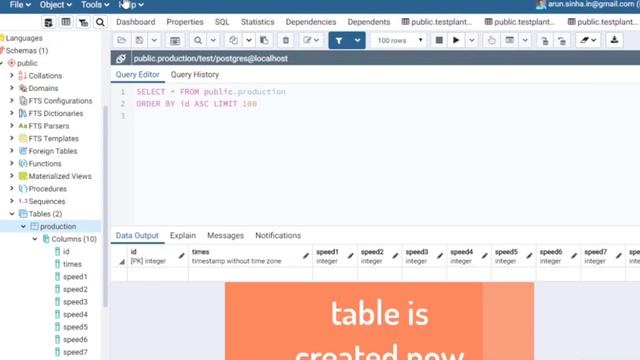Image resolution: width=640 pixels, height=360 pixels.
Task: Open the Save options dropdown arrow
Action: [x=154, y=40]
